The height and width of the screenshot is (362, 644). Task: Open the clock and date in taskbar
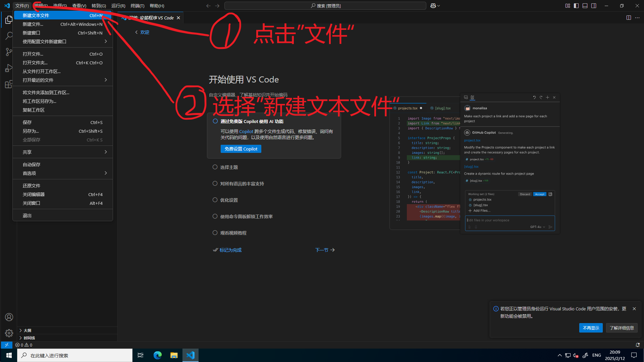pos(615,355)
